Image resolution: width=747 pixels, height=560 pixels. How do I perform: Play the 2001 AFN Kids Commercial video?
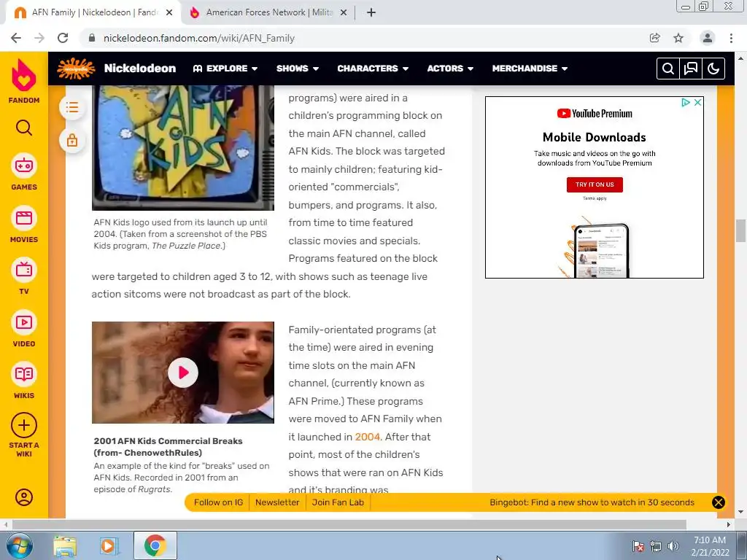tap(183, 373)
